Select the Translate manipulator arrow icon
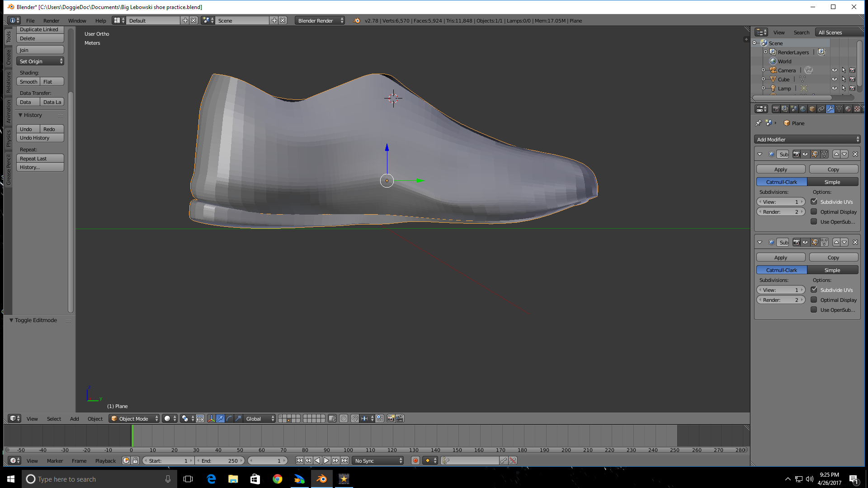Image resolution: width=868 pixels, height=488 pixels. (x=220, y=419)
